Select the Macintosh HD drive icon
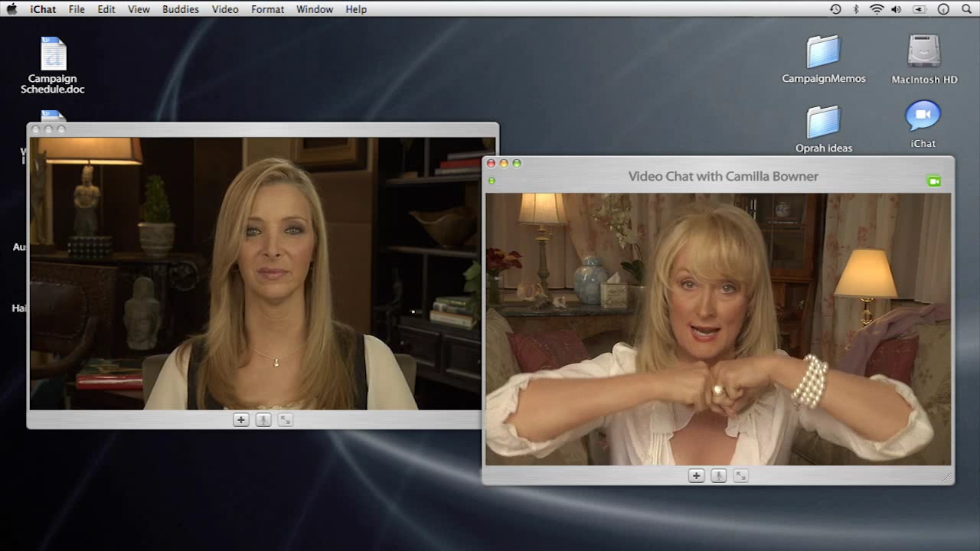The height and width of the screenshot is (551, 980). (x=924, y=59)
